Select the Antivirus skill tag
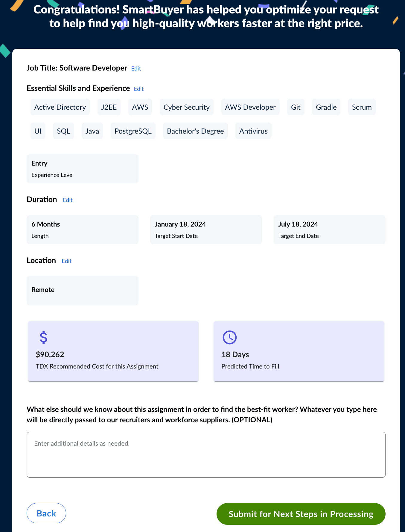 click(254, 131)
